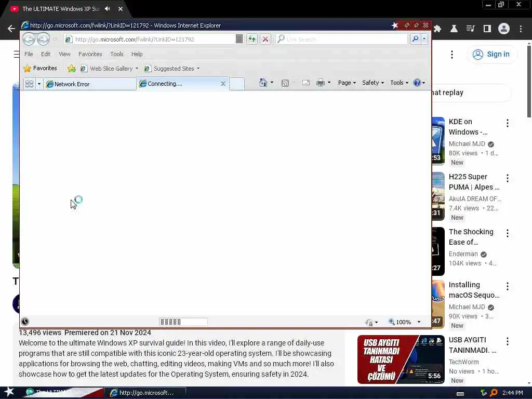The image size is (532, 399).
Task: Click the Add to Favorites Bar icon
Action: click(x=71, y=69)
